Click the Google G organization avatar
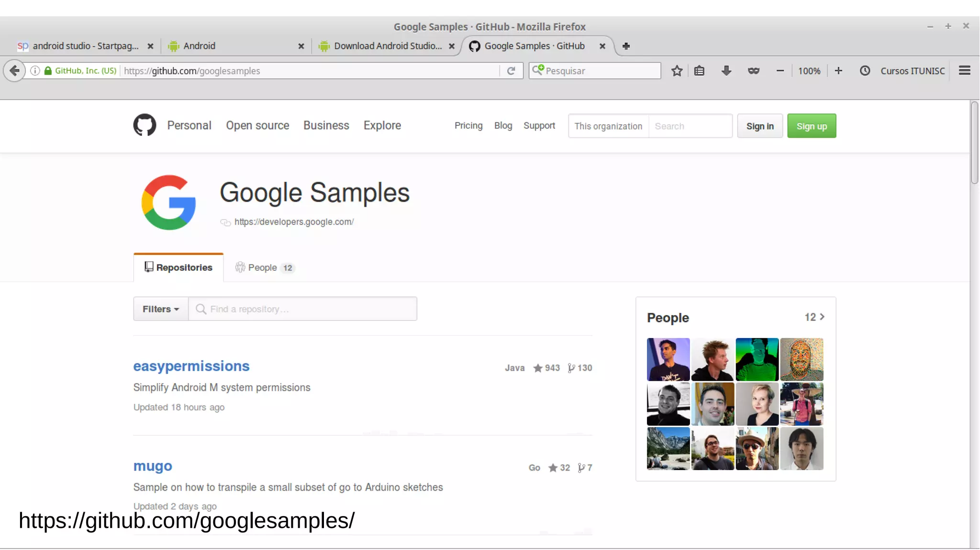 [168, 202]
